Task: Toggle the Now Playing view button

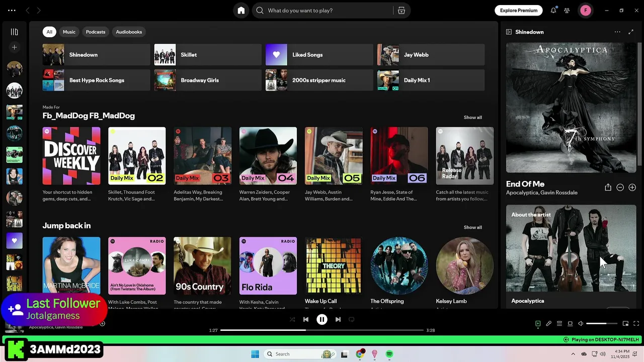Action: (x=538, y=324)
